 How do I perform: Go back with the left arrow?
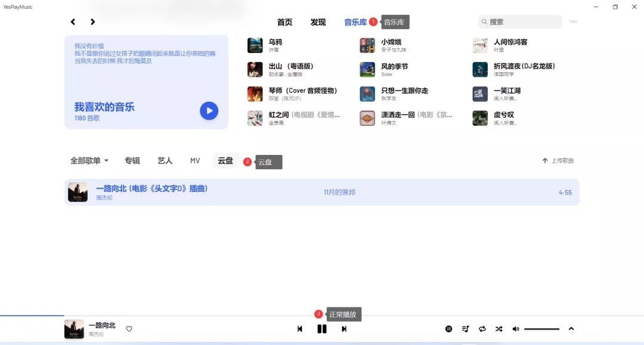(73, 21)
